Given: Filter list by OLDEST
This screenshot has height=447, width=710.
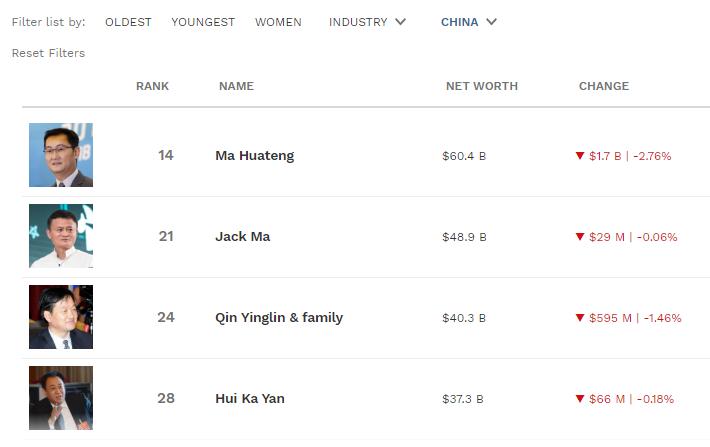Looking at the screenshot, I should click(x=128, y=22).
